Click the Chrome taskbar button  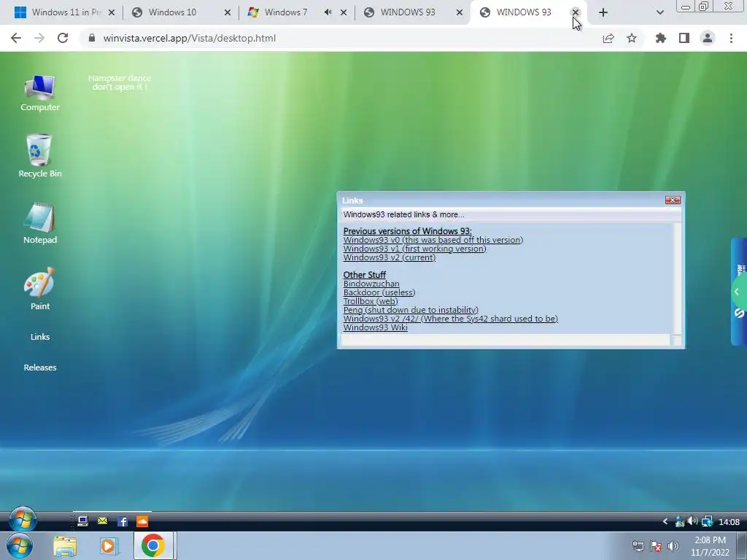click(153, 545)
